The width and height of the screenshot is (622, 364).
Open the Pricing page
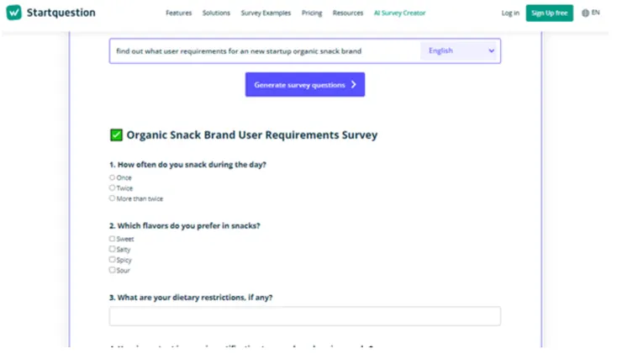click(x=312, y=13)
